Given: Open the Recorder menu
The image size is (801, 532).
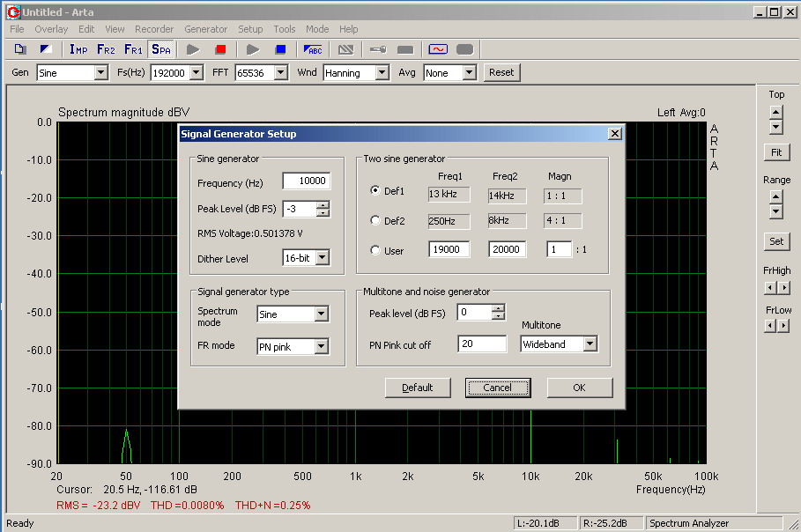Looking at the screenshot, I should coord(153,29).
